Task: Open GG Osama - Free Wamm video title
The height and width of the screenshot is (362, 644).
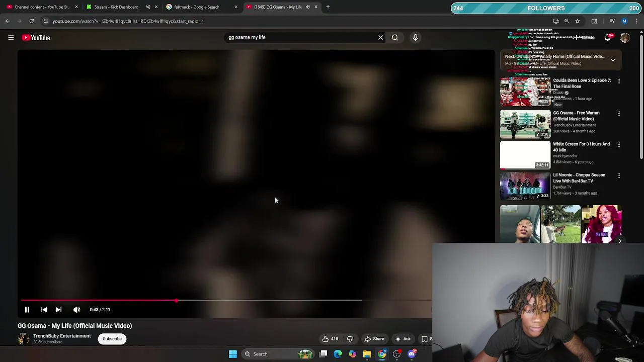Action: click(x=576, y=116)
